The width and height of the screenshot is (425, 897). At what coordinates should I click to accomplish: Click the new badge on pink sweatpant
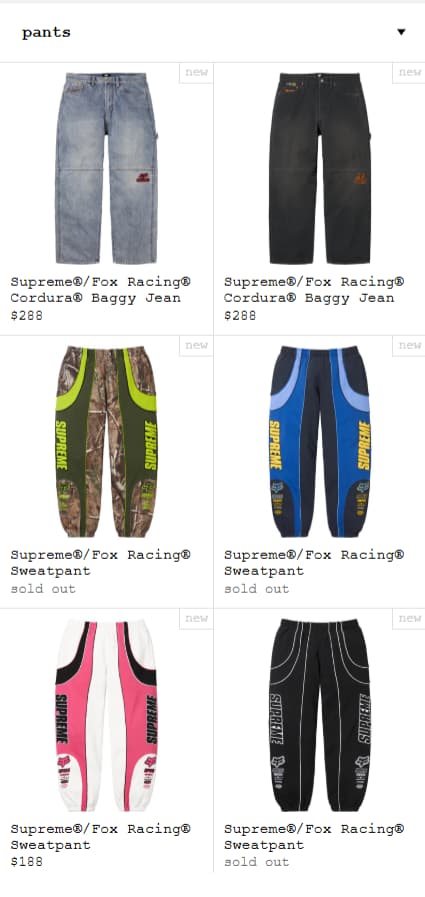coord(196,618)
